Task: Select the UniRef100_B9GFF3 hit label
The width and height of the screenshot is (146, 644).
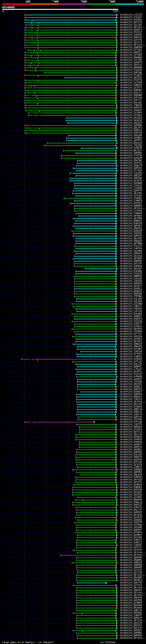Action: [131, 30]
